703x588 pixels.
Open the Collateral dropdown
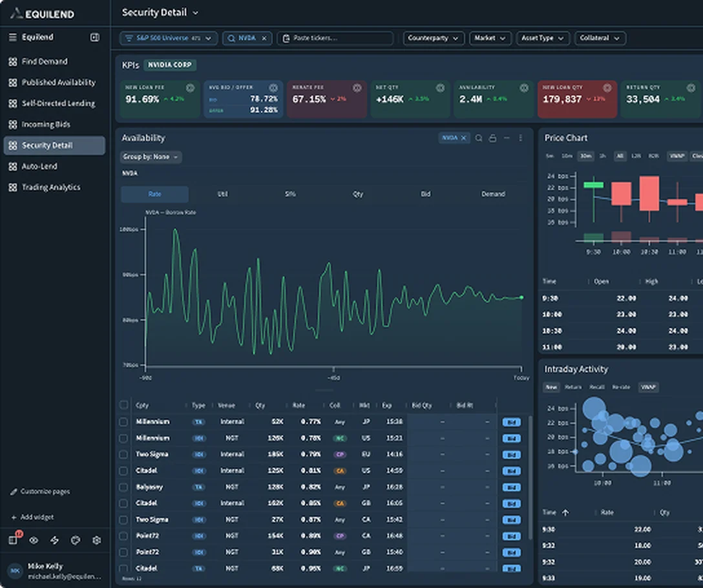click(600, 38)
